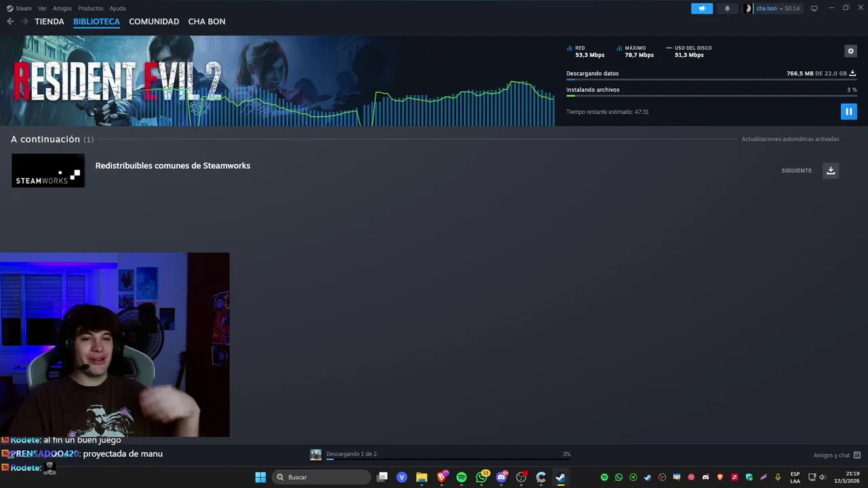This screenshot has height=488, width=868.
Task: Open volume control in system tray
Action: tap(823, 477)
